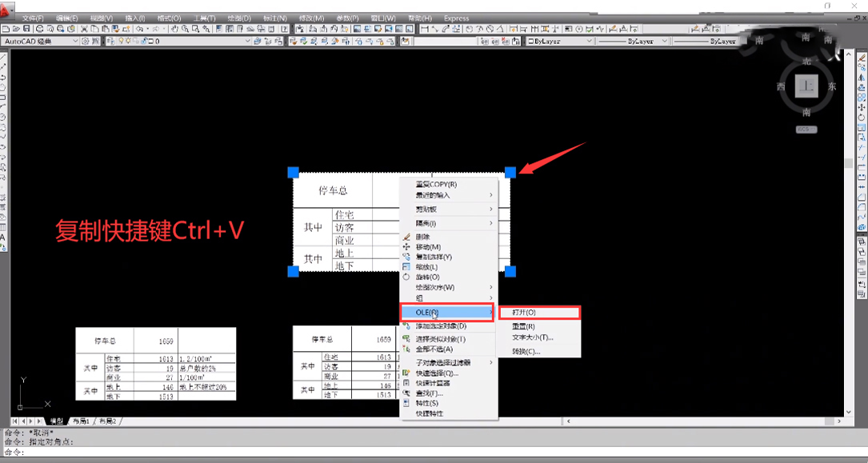Click the Help question mark icon
The height and width of the screenshot is (463, 868).
[285, 29]
